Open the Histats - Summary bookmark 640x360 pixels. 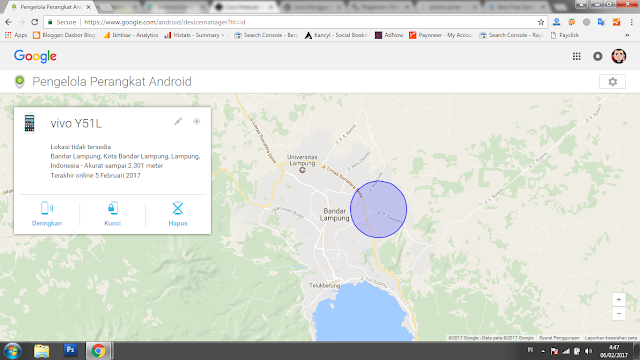point(196,35)
